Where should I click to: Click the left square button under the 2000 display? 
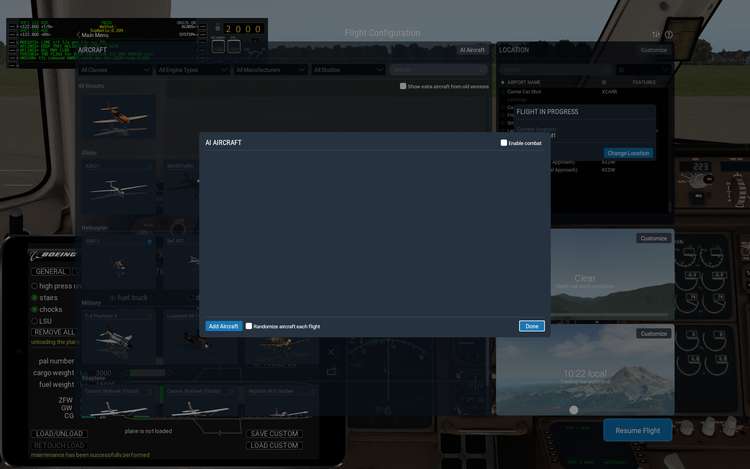coord(218,46)
